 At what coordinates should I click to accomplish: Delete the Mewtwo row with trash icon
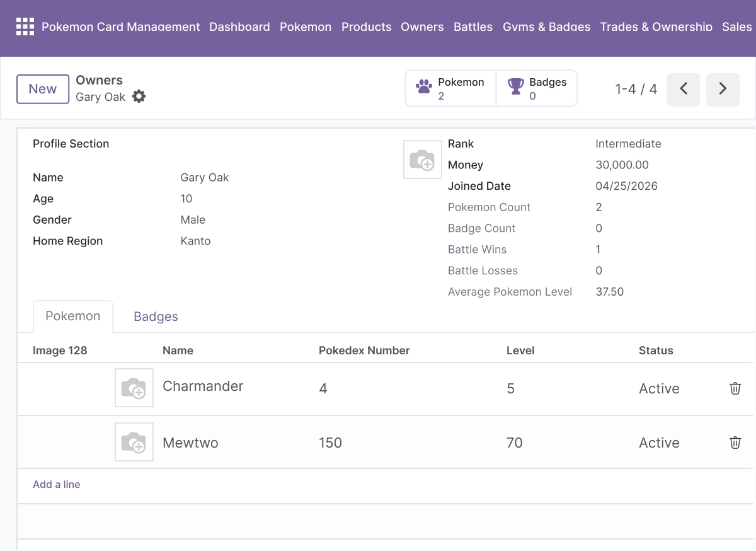[x=735, y=443]
